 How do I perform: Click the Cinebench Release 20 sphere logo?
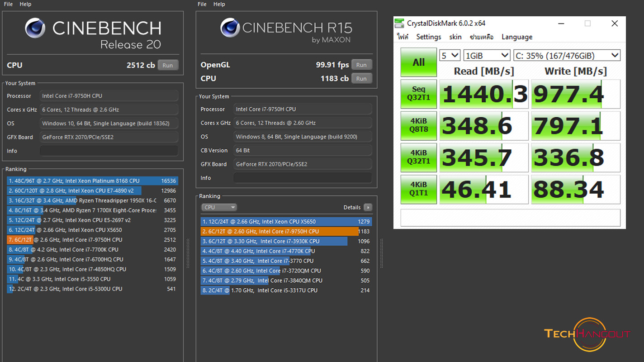point(35,28)
